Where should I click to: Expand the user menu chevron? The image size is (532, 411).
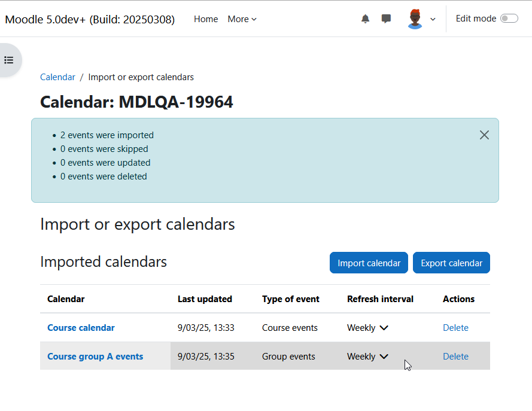click(433, 19)
